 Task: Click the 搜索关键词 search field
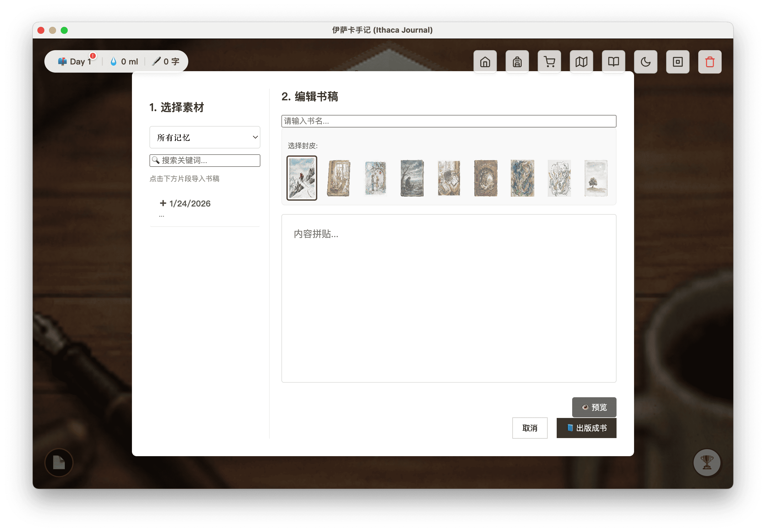(205, 160)
